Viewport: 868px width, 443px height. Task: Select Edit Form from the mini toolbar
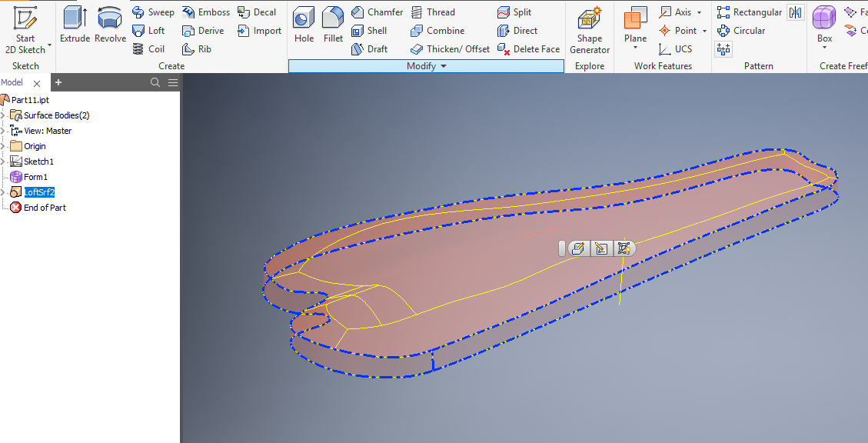click(578, 248)
